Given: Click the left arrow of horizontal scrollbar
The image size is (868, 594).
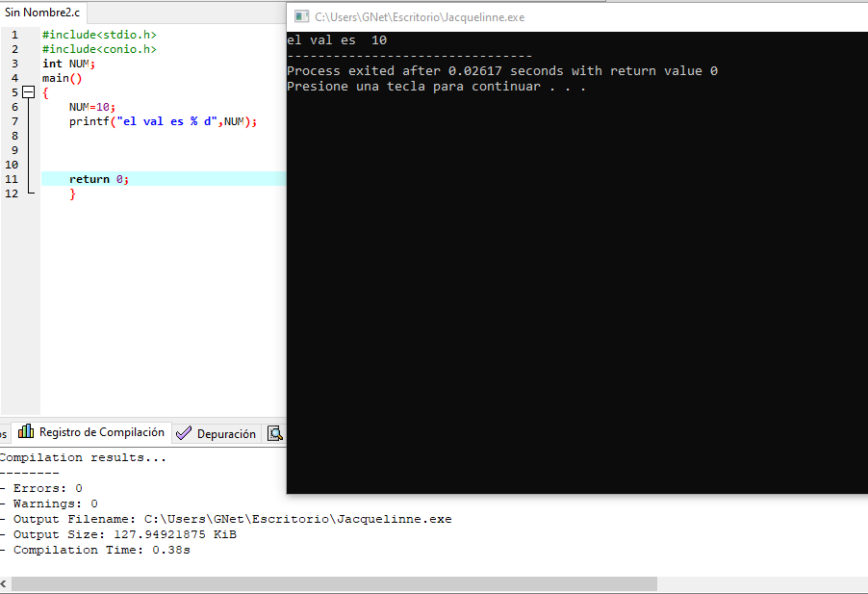Looking at the screenshot, I should pos(4,584).
